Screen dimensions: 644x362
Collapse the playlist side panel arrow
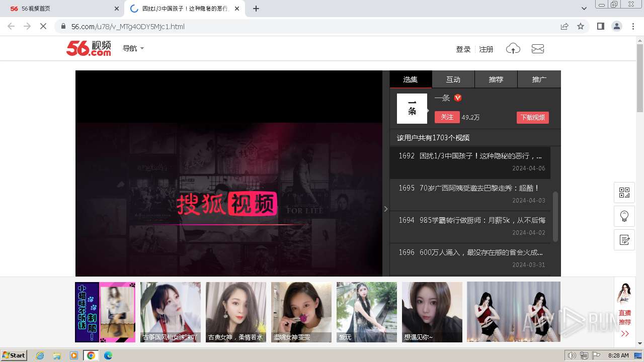386,209
